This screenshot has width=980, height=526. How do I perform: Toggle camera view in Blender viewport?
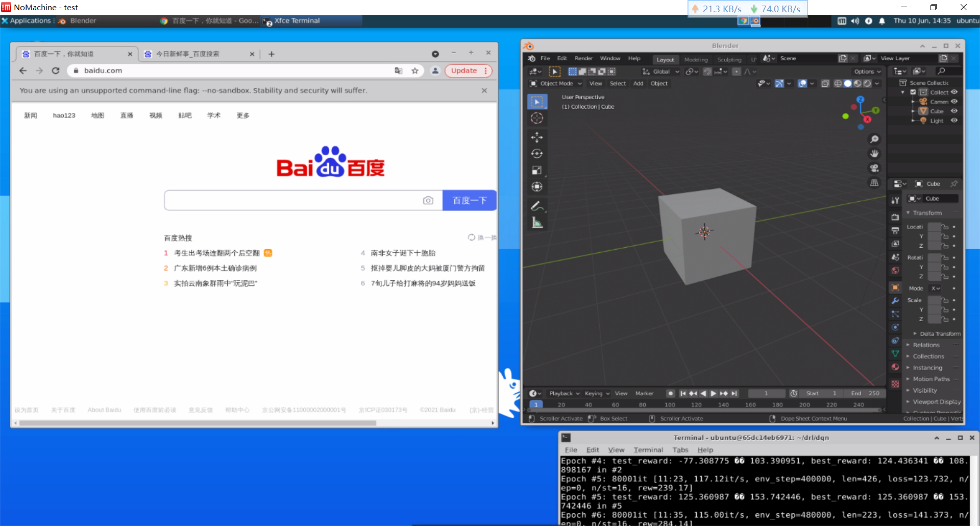[874, 168]
